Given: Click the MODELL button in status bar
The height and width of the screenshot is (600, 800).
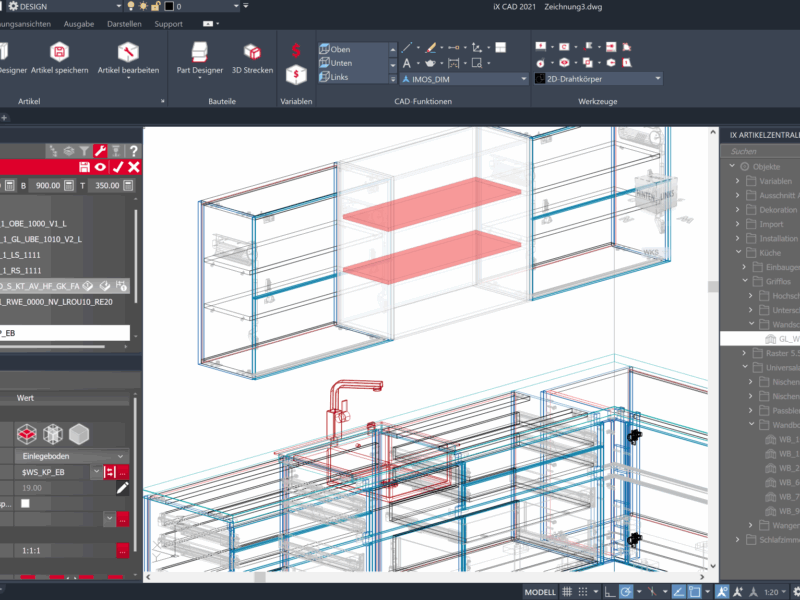Looking at the screenshot, I should 540,592.
